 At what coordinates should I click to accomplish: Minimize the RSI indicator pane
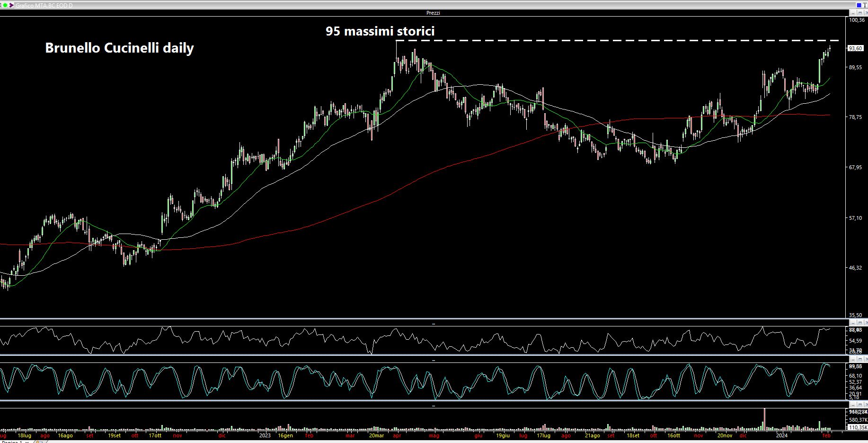(x=853, y=323)
